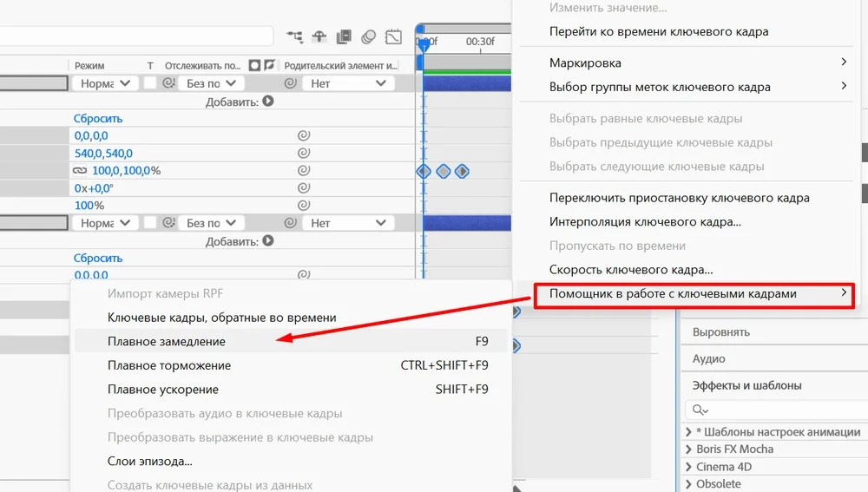Viewport: 868px width, 492px height.
Task: Click the track matte square icon in header
Action: tap(254, 65)
